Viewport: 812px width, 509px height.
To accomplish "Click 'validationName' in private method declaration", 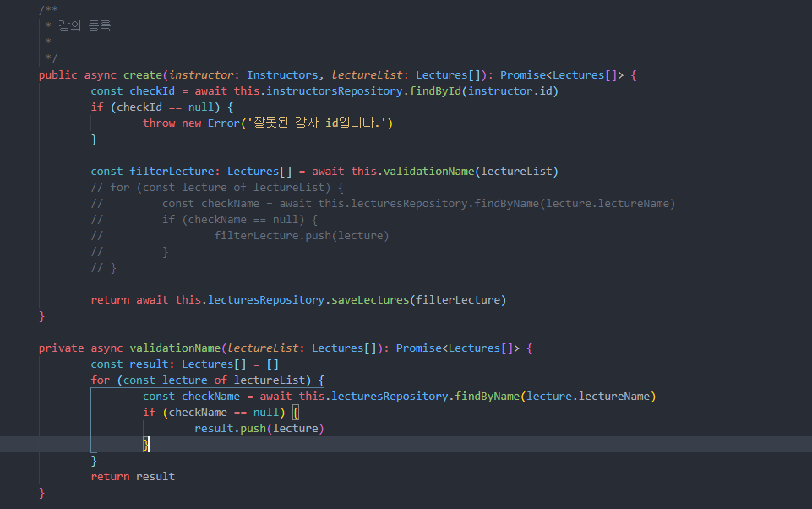I will (175, 348).
